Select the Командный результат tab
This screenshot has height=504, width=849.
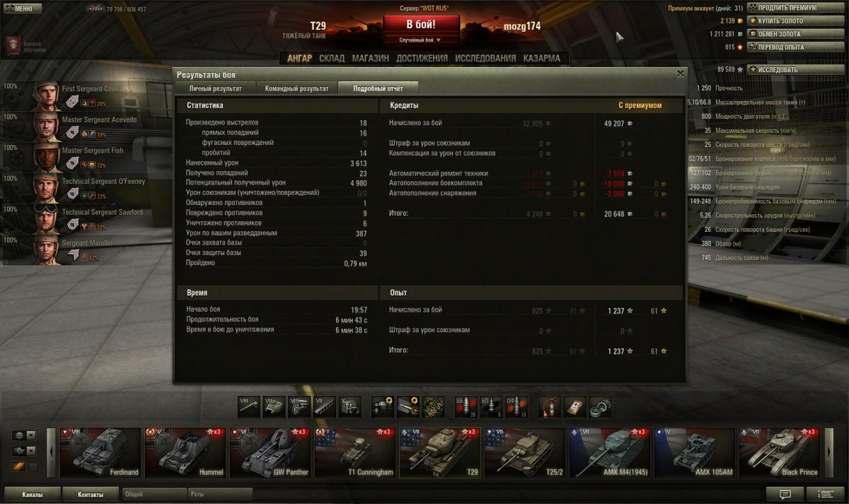tap(296, 88)
